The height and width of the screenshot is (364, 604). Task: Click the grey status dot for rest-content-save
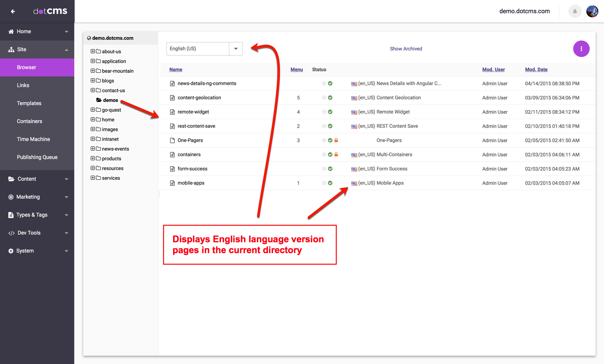[x=324, y=126]
